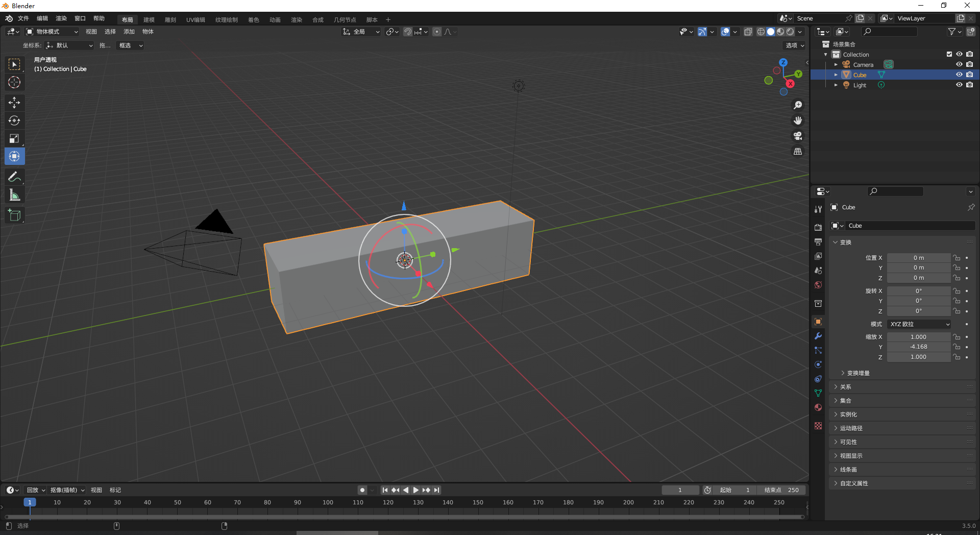Image resolution: width=980 pixels, height=535 pixels.
Task: Toggle snapping magnet button
Action: tap(407, 32)
